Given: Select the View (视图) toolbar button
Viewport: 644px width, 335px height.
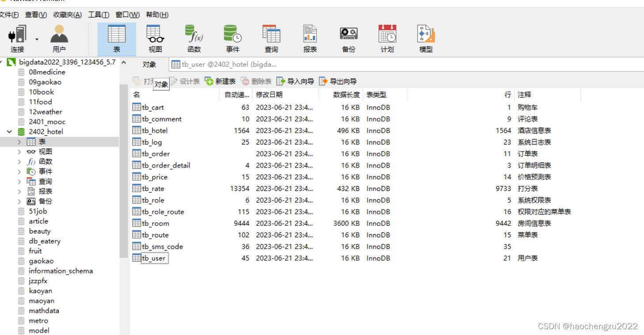Looking at the screenshot, I should (155, 39).
